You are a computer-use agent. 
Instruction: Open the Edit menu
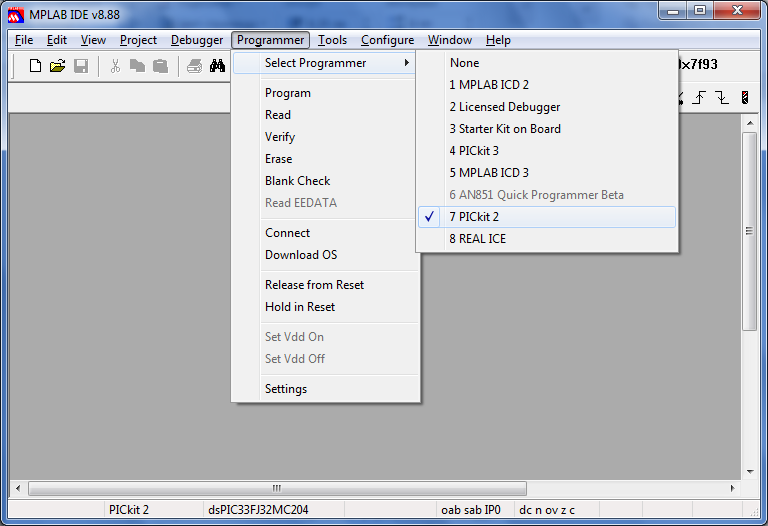click(57, 40)
